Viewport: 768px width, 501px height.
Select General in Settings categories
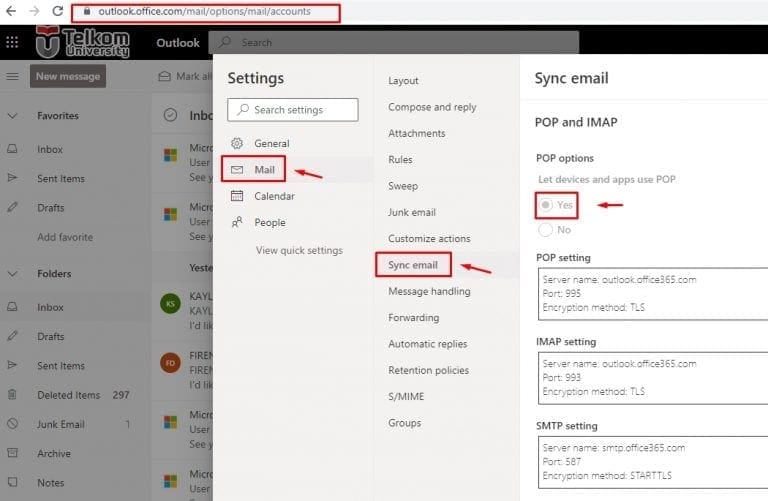click(x=272, y=143)
